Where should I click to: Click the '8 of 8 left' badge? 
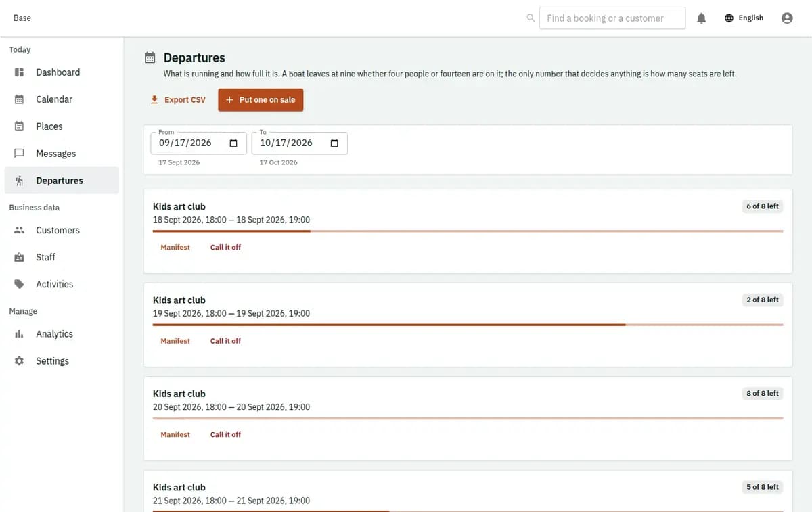click(x=763, y=393)
